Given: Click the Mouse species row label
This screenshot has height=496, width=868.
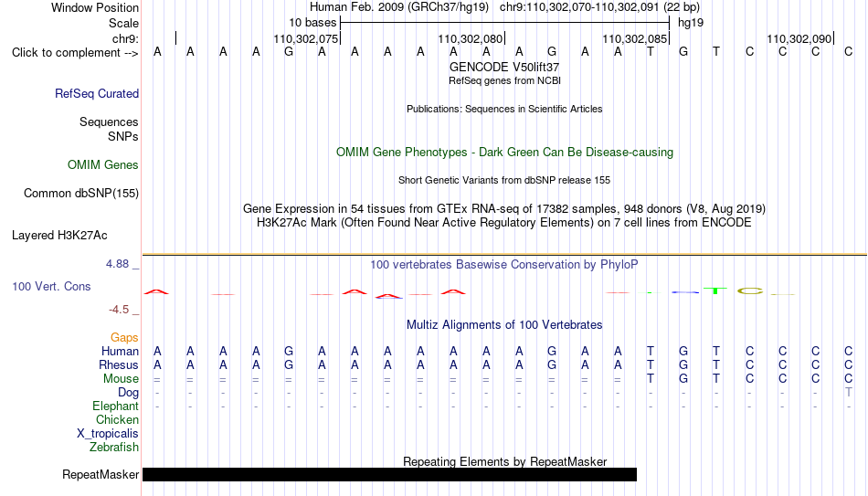Looking at the screenshot, I should coord(121,379).
